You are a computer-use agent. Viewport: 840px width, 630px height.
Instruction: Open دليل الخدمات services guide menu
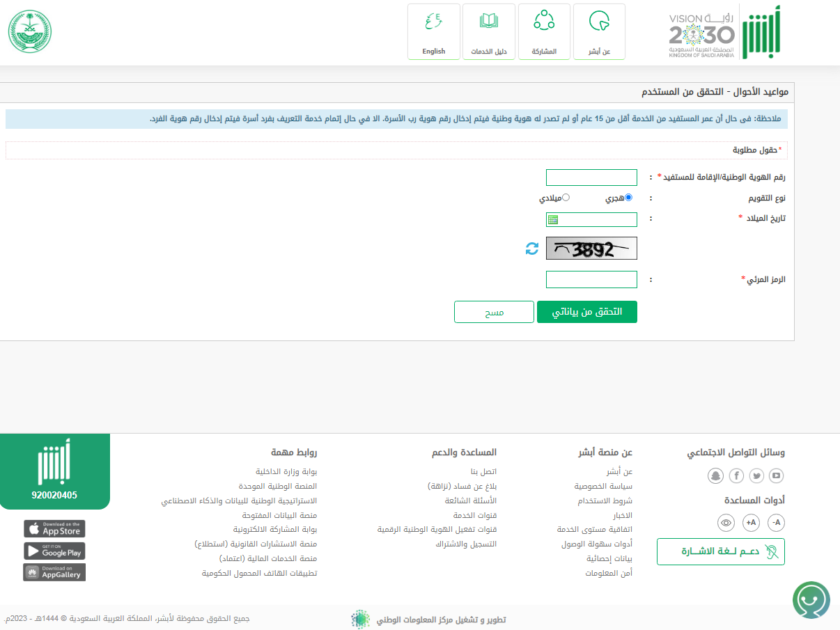tap(488, 32)
